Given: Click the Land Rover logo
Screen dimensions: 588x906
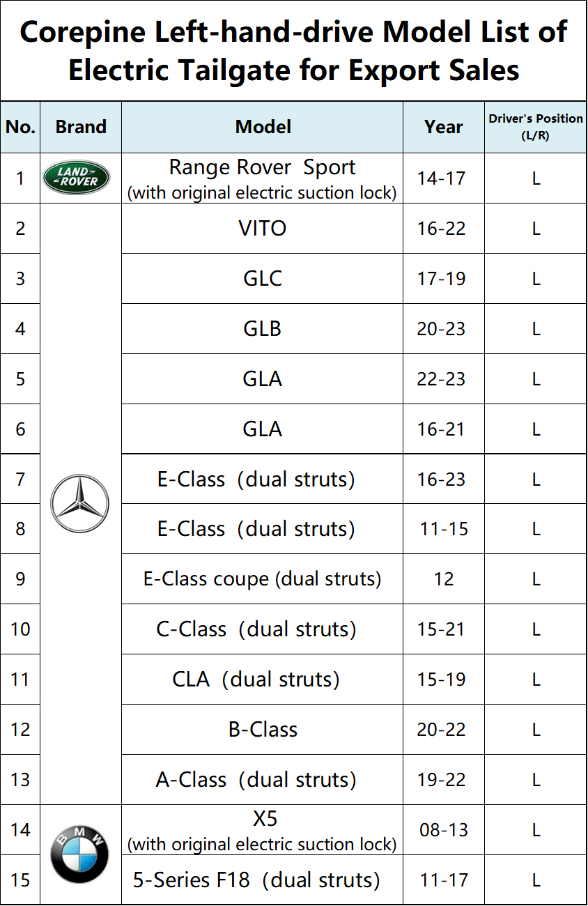Looking at the screenshot, I should (x=77, y=178).
